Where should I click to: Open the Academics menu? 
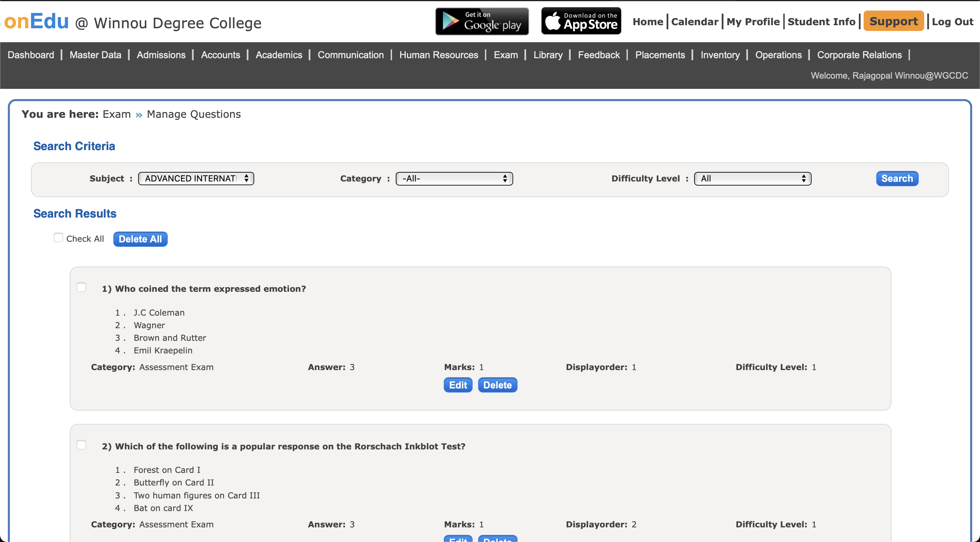coord(278,55)
